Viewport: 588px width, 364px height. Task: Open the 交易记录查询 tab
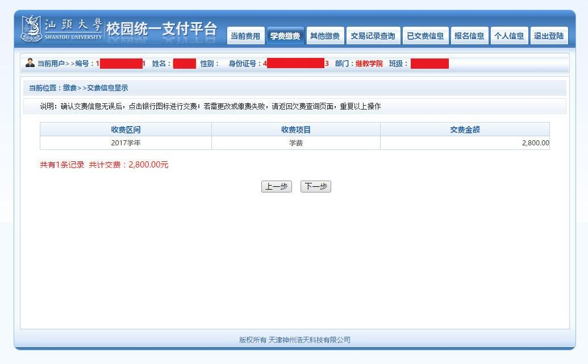coord(373,36)
